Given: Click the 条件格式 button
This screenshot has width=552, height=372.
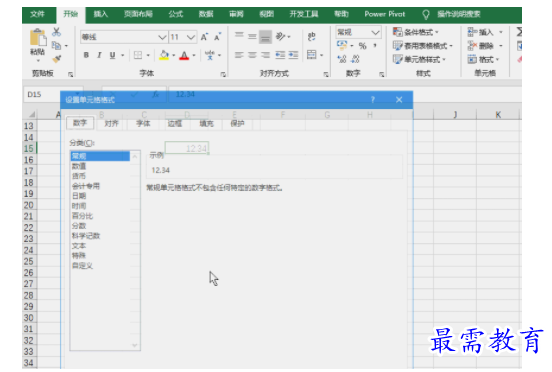Looking at the screenshot, I should [416, 32].
